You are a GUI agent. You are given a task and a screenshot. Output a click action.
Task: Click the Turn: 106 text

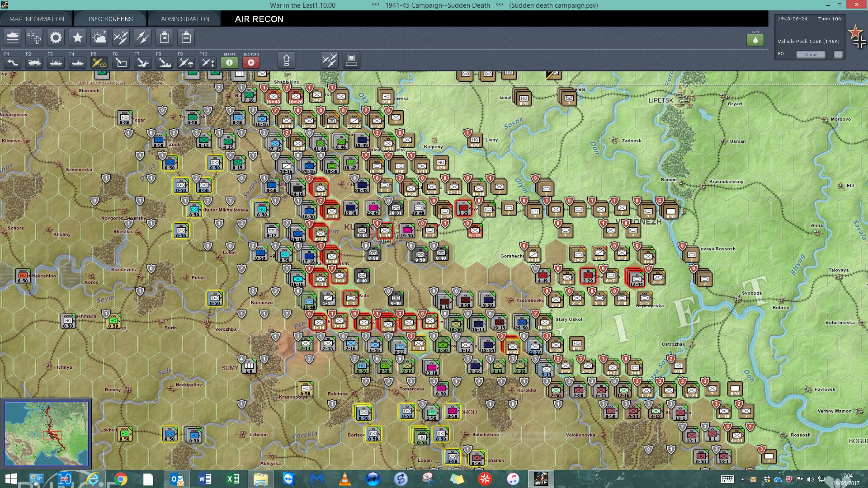point(830,19)
